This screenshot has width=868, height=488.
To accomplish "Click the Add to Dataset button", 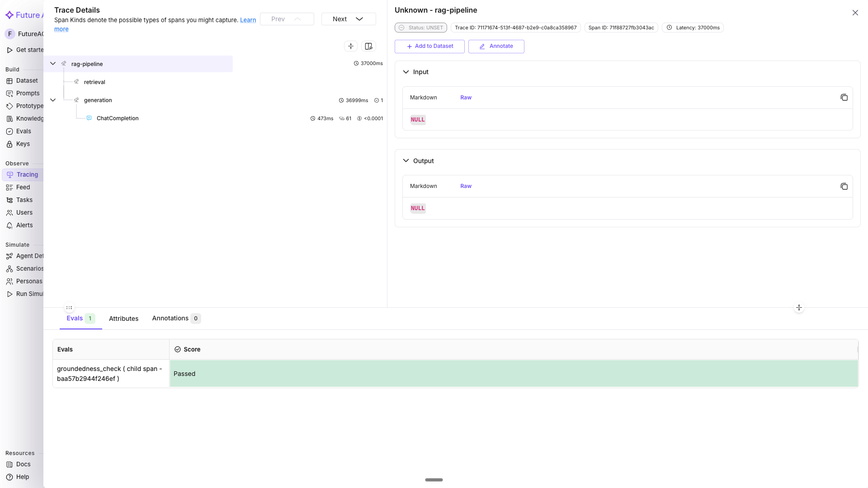I will pyautogui.click(x=429, y=46).
